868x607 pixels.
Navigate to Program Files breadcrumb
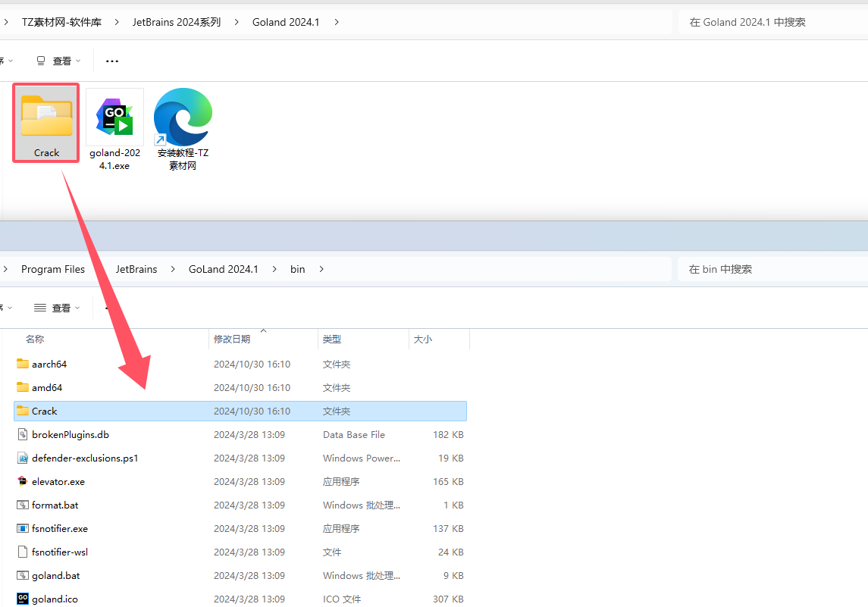click(53, 269)
